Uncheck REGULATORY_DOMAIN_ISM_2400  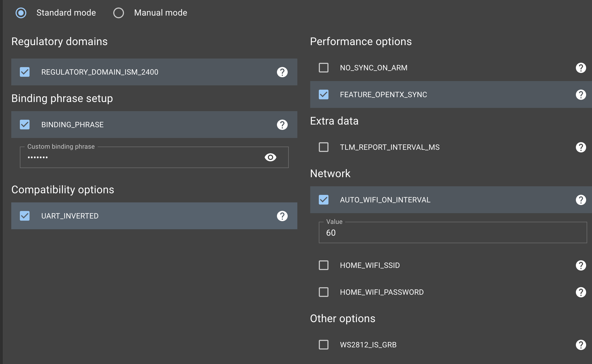(24, 72)
